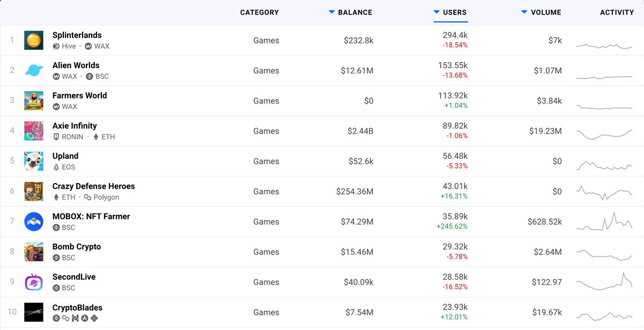
Task: Click the $2.64M volume of Bomb Crypto
Action: click(547, 252)
